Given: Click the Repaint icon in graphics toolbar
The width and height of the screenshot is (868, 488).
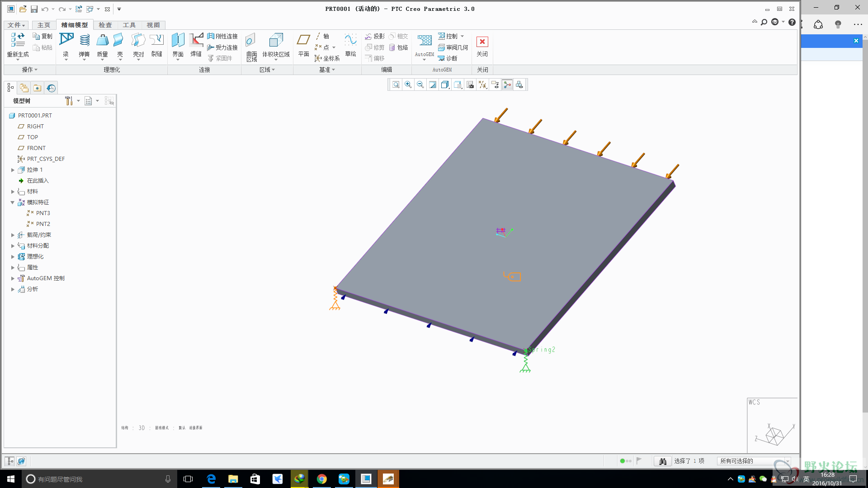Looking at the screenshot, I should (433, 85).
